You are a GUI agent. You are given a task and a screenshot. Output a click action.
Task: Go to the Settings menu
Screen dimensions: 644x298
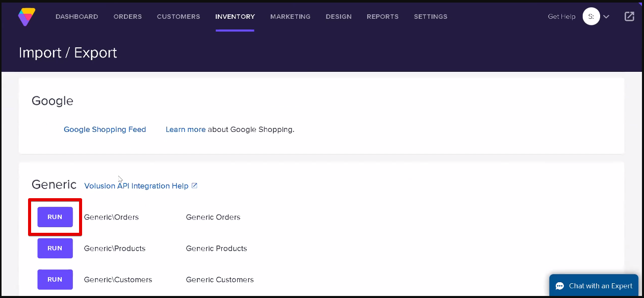point(430,17)
